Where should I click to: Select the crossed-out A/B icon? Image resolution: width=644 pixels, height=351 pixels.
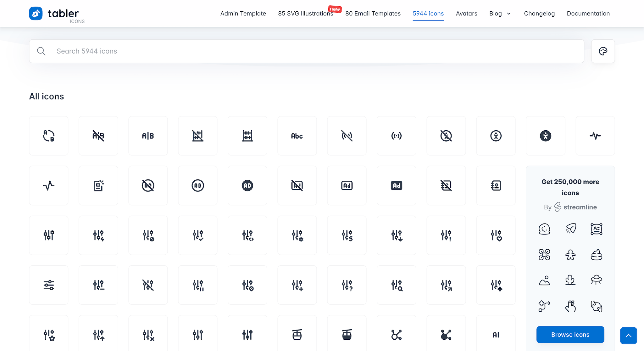point(98,136)
